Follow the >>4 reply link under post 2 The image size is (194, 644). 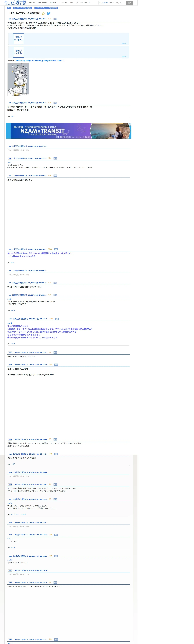pyautogui.click(x=12, y=116)
